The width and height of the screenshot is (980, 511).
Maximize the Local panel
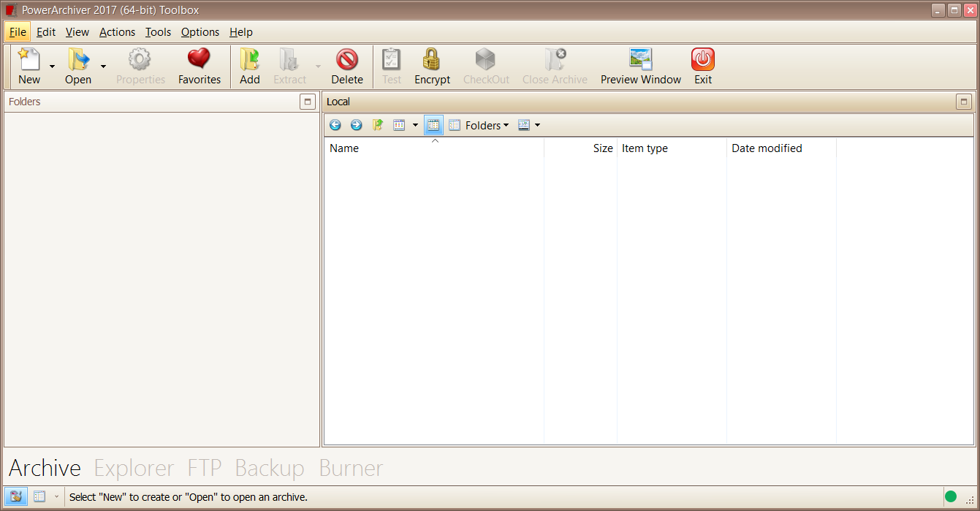964,102
